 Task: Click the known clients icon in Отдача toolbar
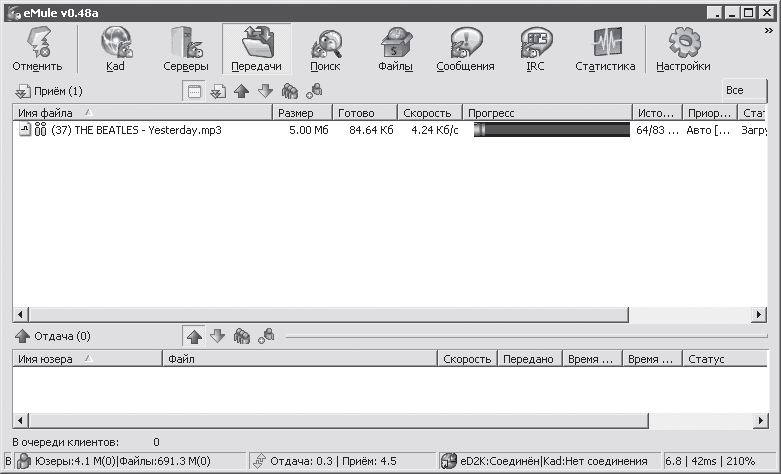tap(266, 337)
